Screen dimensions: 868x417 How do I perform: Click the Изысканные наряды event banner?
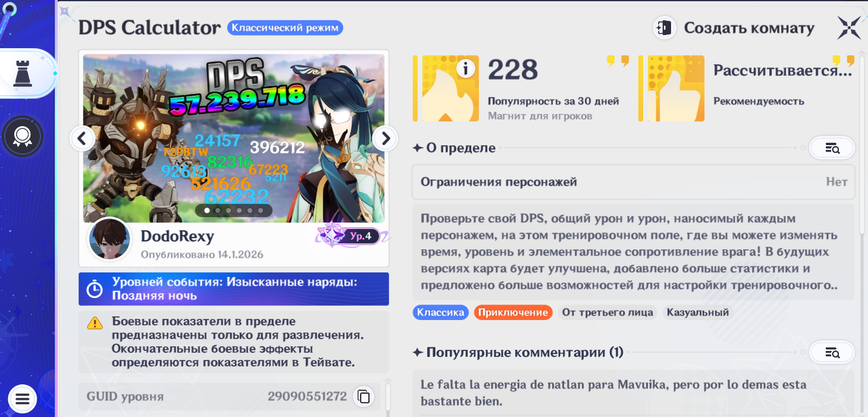234,289
